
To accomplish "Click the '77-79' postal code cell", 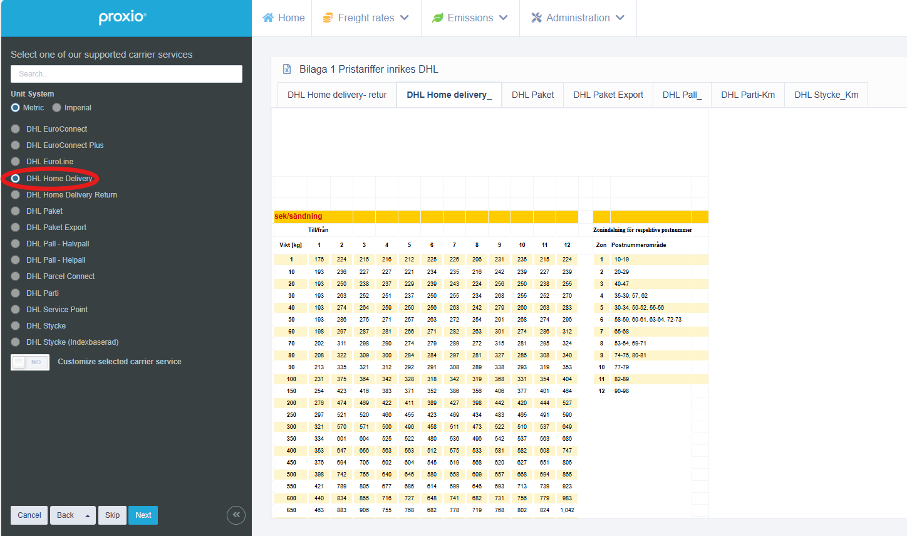I will tap(621, 367).
